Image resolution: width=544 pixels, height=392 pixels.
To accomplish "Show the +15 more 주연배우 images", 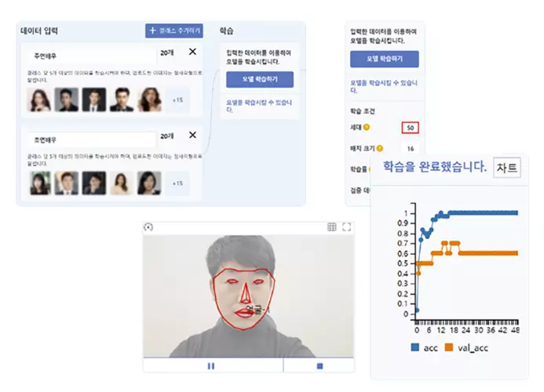I will click(x=177, y=100).
